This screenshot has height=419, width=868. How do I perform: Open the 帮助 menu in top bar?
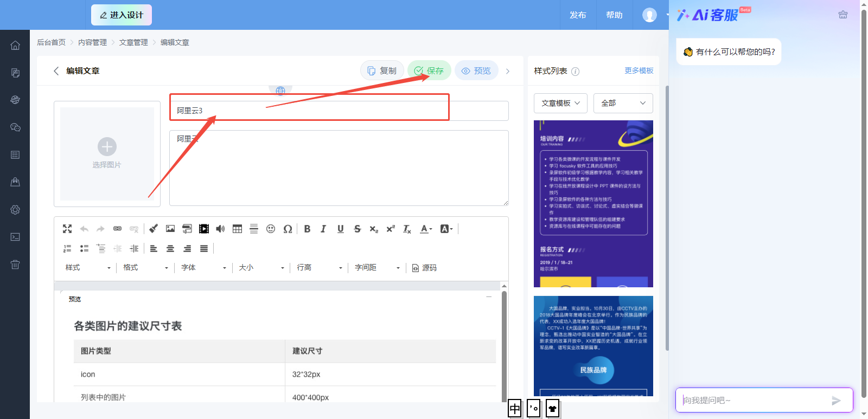coord(614,15)
